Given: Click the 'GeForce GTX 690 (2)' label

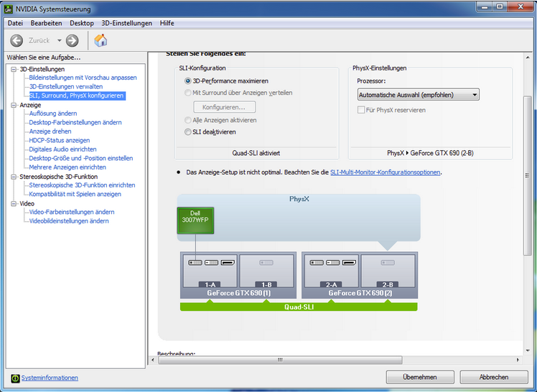Looking at the screenshot, I should [360, 293].
